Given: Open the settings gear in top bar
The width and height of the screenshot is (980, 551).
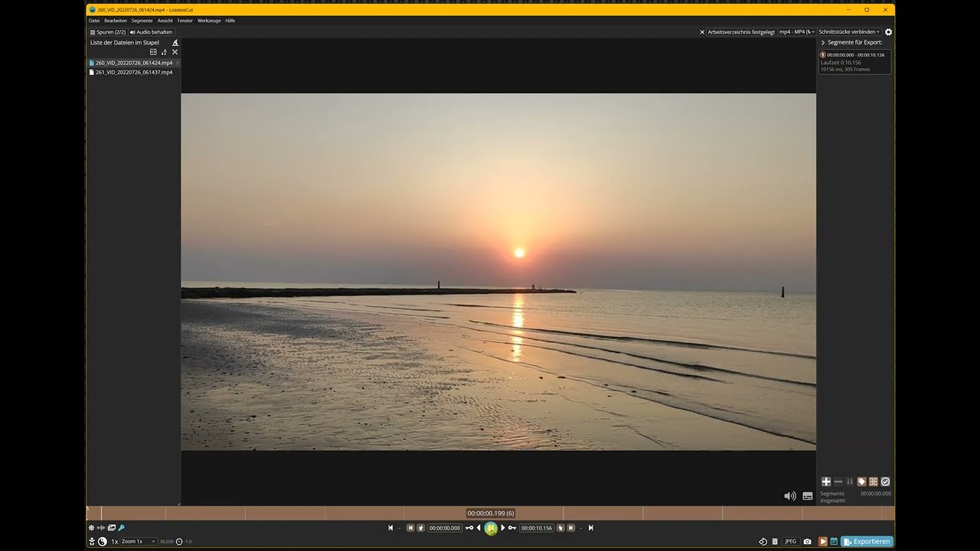Looking at the screenshot, I should [888, 32].
